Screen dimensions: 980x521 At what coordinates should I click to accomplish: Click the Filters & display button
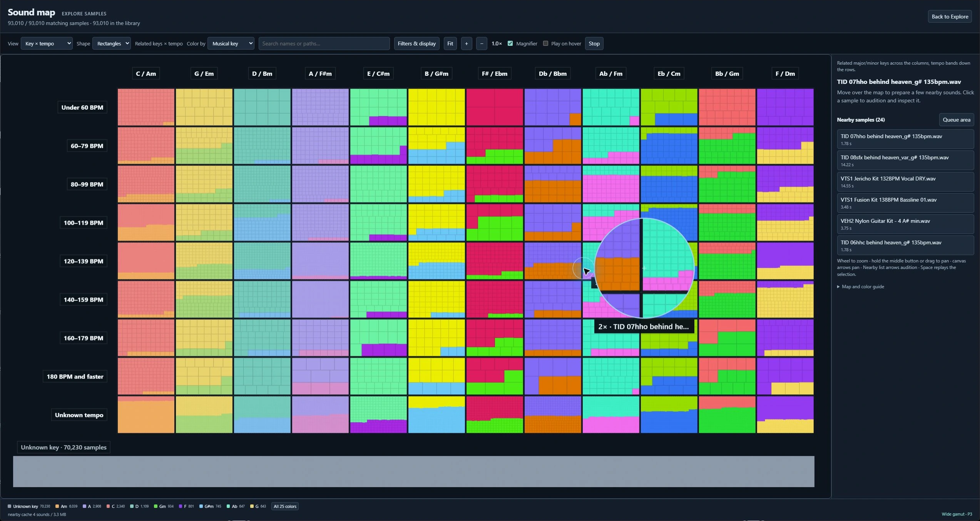416,43
